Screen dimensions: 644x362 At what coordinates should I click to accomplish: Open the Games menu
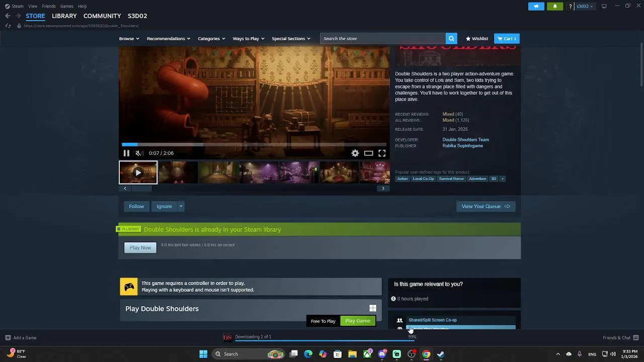coord(67,6)
